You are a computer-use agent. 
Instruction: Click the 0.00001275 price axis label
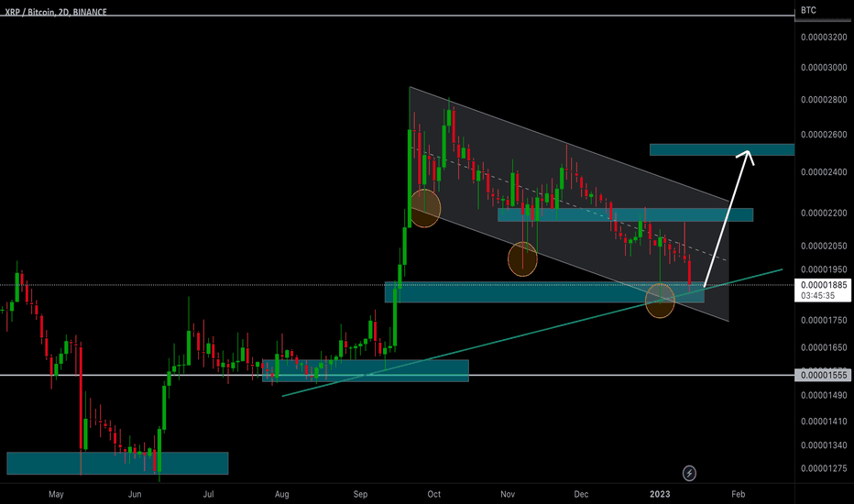pos(824,468)
